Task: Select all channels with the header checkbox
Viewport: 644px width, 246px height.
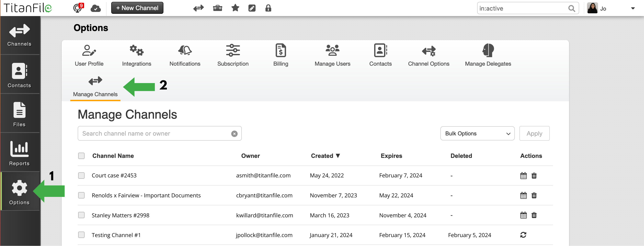Action: 81,156
